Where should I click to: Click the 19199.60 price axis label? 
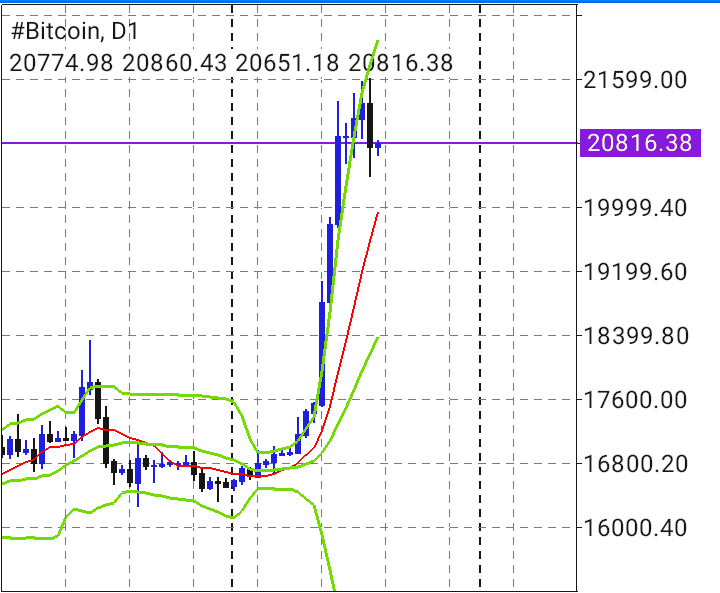click(x=635, y=272)
